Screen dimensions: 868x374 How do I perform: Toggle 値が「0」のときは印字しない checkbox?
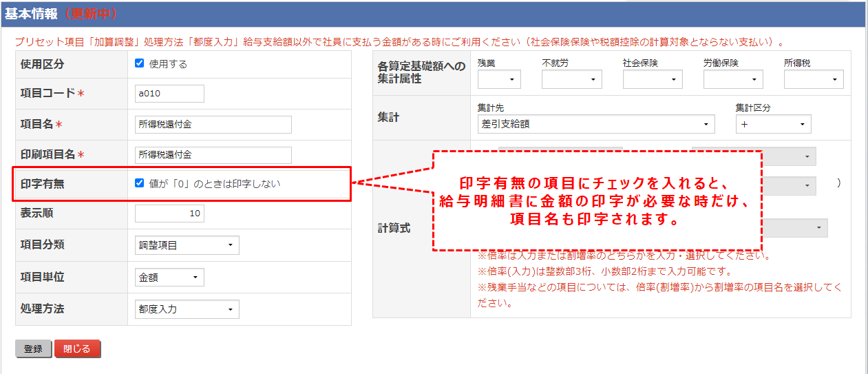140,183
